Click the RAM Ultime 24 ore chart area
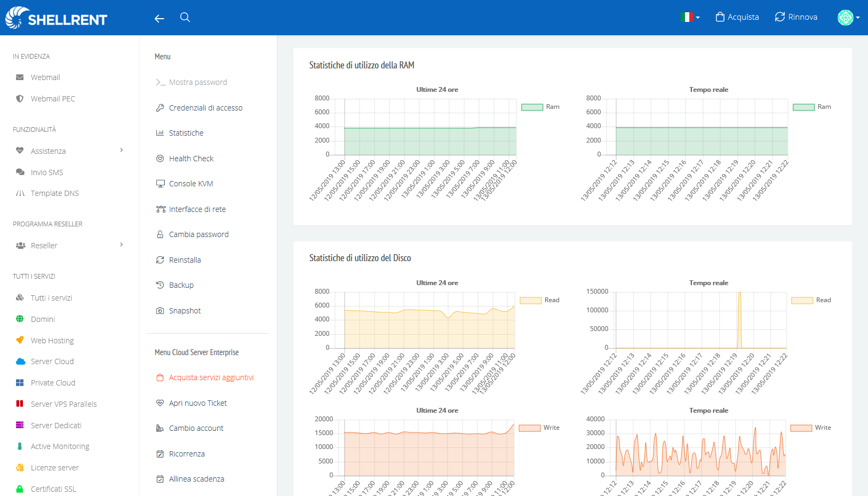 (x=430, y=127)
